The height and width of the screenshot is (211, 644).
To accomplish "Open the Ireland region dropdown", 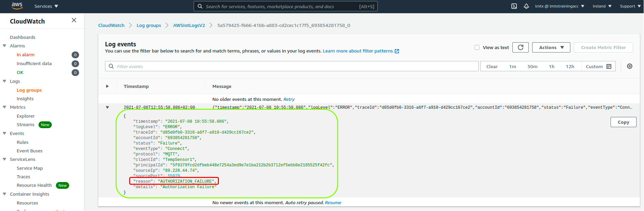I will tap(602, 6).
